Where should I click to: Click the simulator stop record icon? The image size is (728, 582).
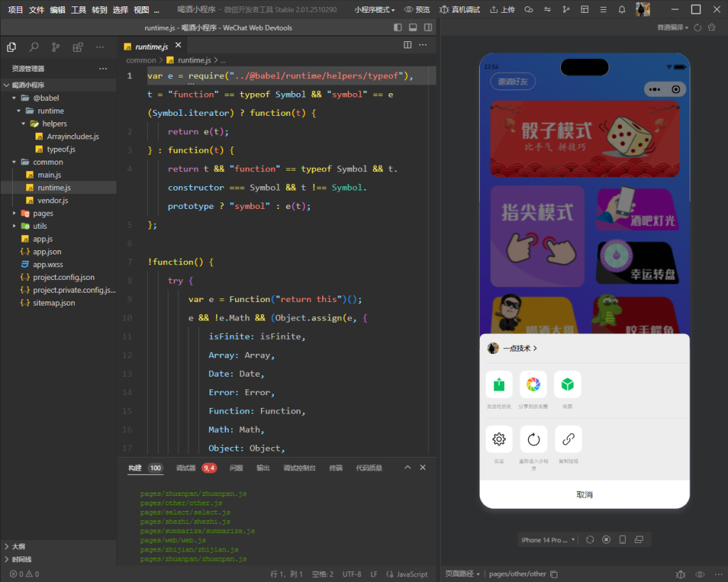pos(606,540)
